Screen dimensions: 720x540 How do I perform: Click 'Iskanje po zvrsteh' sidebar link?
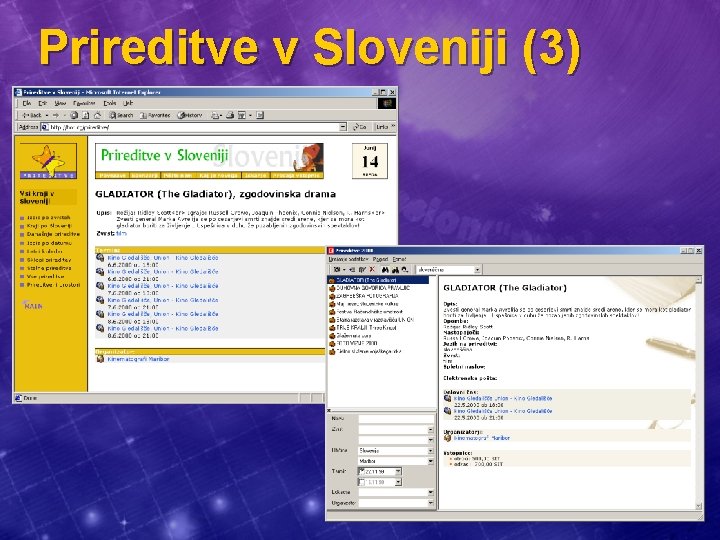(48, 218)
